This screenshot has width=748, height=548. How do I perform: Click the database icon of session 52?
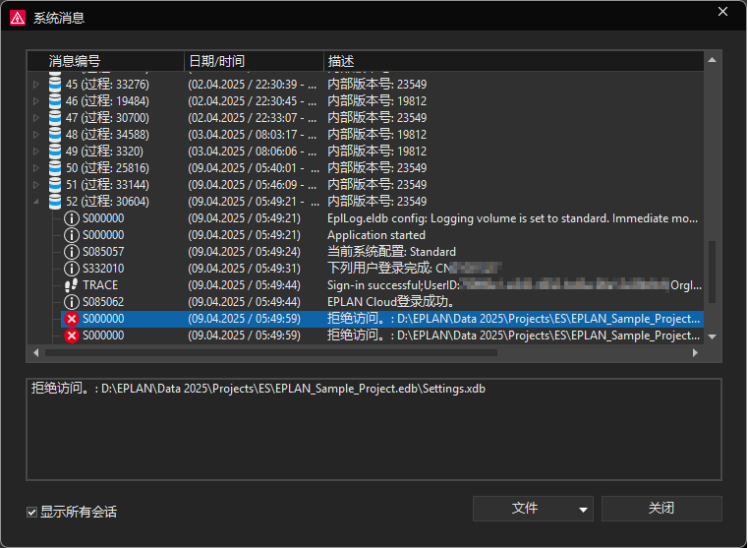(x=55, y=201)
